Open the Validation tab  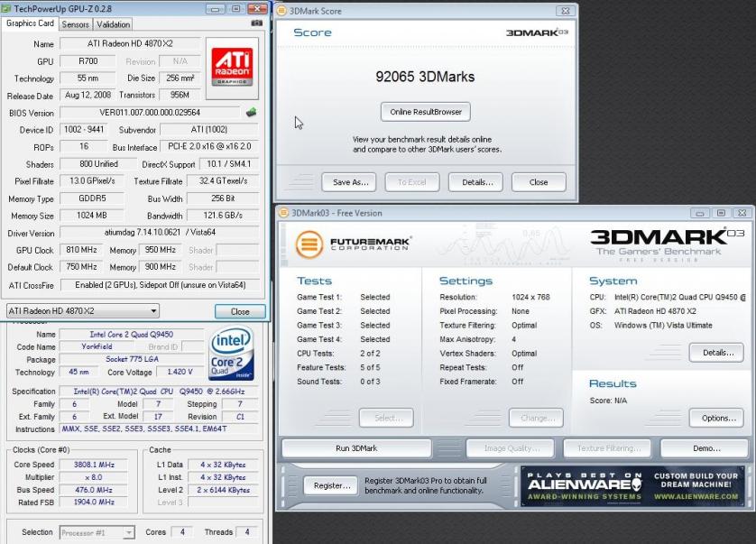point(113,24)
